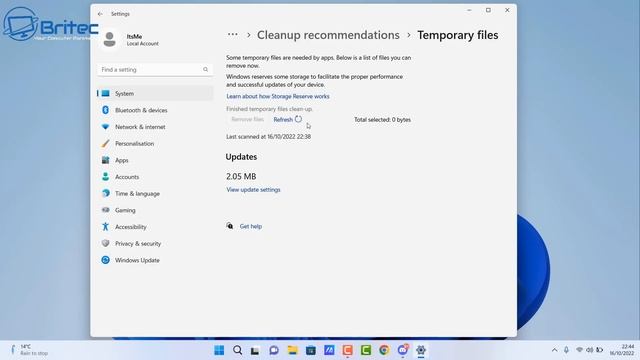Click the greyed-out Remove files button
The image size is (640, 360).
[247, 119]
